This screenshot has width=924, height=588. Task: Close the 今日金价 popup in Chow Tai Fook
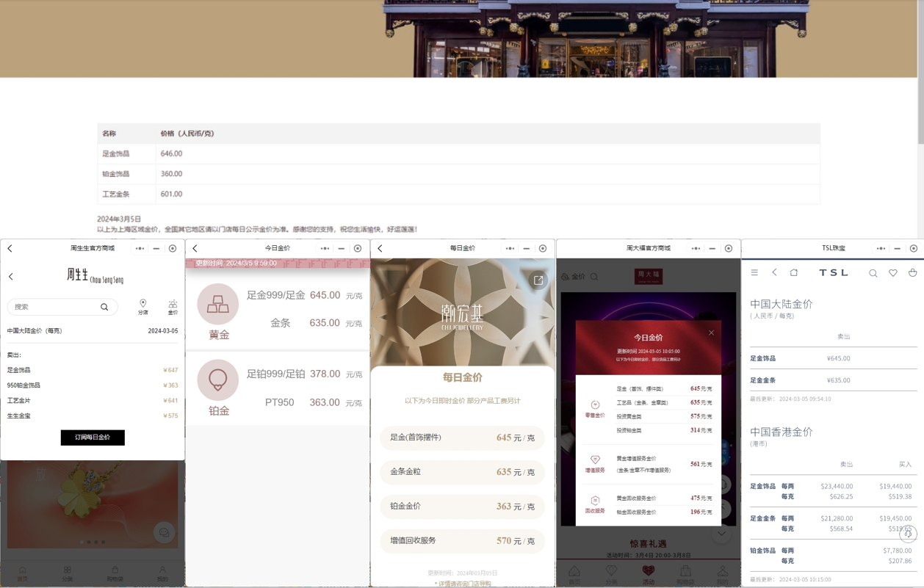pyautogui.click(x=711, y=333)
